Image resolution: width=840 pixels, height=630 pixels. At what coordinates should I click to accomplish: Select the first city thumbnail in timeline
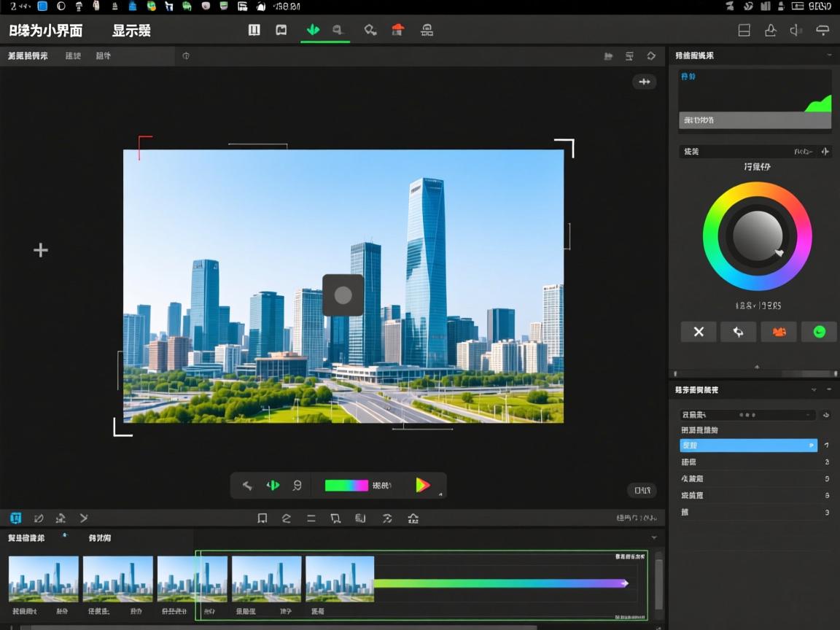coord(44,579)
